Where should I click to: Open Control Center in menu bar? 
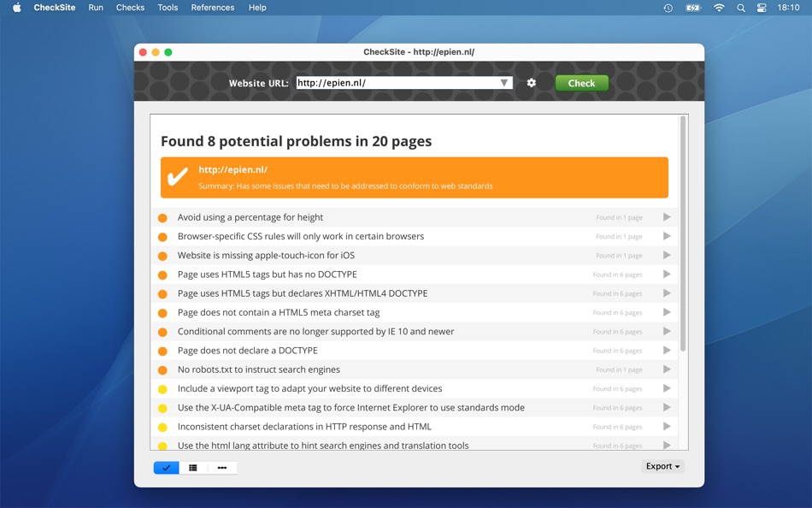pos(762,8)
